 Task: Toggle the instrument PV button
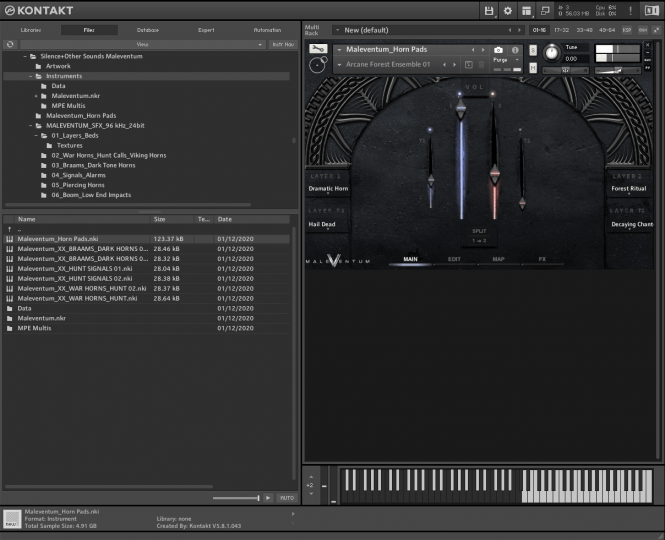648,68
